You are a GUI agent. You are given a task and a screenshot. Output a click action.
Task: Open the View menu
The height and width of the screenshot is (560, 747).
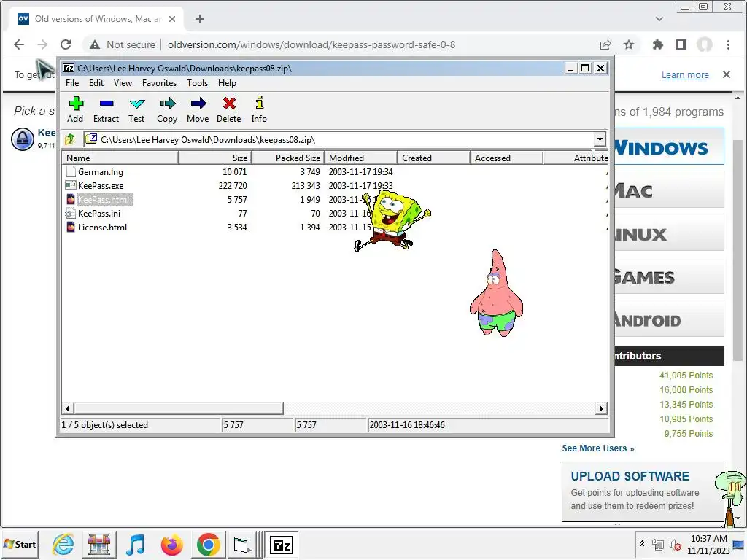point(123,83)
